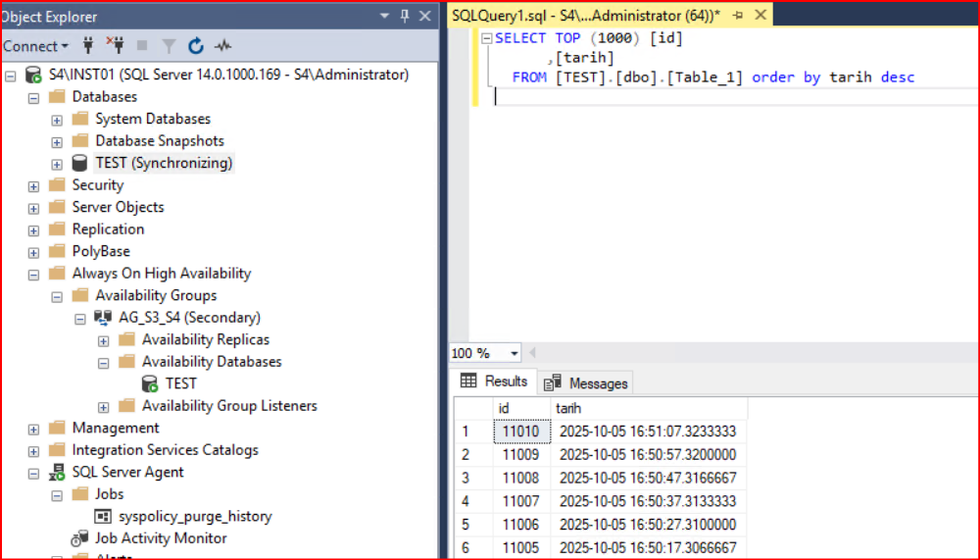Select the syspolicy_purge_history job icon

coord(103,516)
